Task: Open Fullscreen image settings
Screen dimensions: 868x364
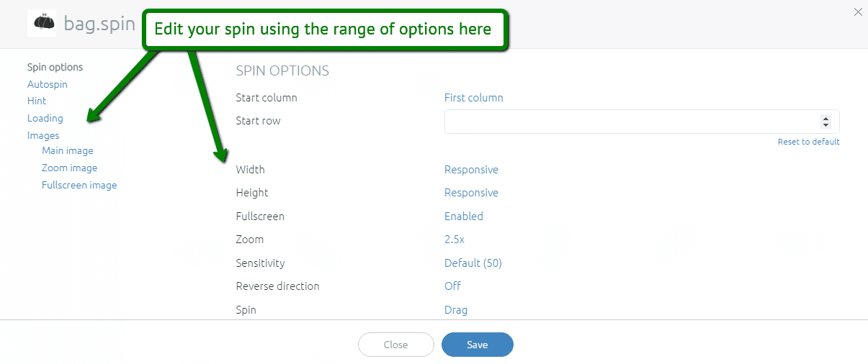Action: (79, 185)
